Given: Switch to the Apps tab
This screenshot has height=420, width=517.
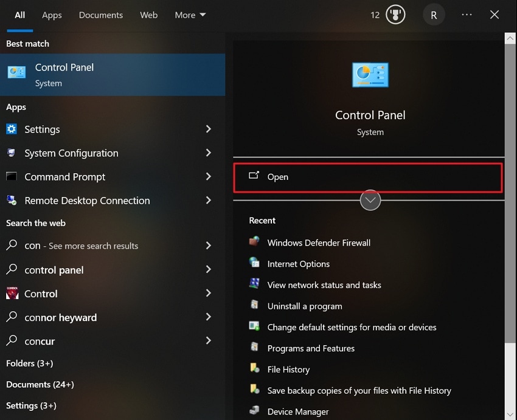Looking at the screenshot, I should [x=52, y=15].
